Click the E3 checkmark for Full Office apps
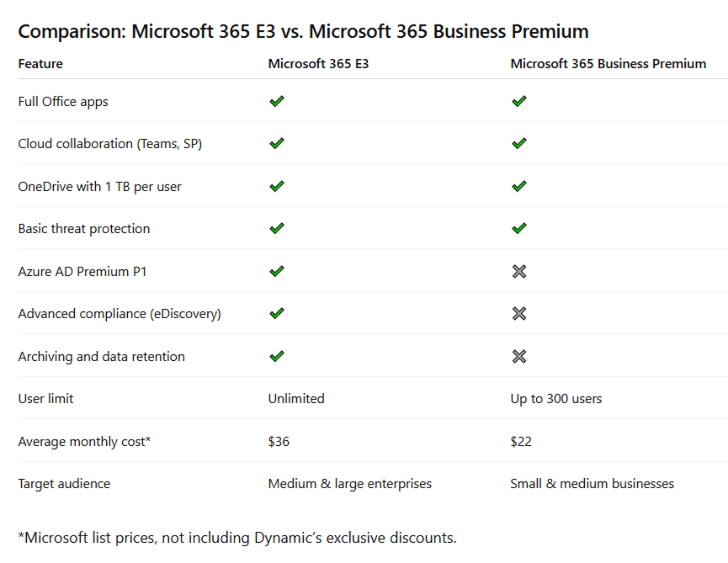 coord(276,101)
